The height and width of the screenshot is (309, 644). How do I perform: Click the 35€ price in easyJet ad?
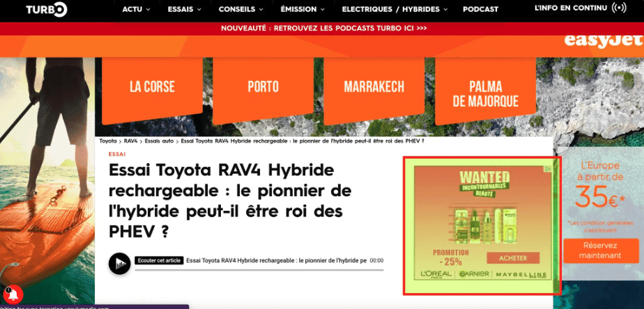point(600,198)
